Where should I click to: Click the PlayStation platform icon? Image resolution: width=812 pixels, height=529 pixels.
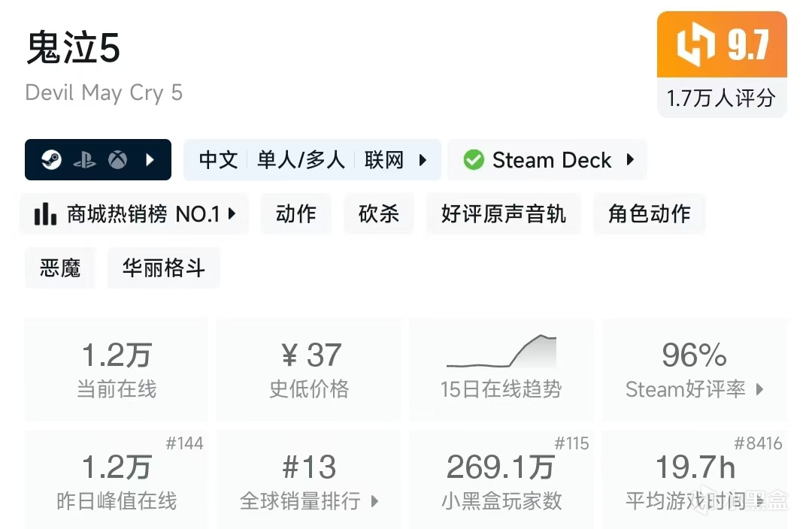(x=84, y=160)
